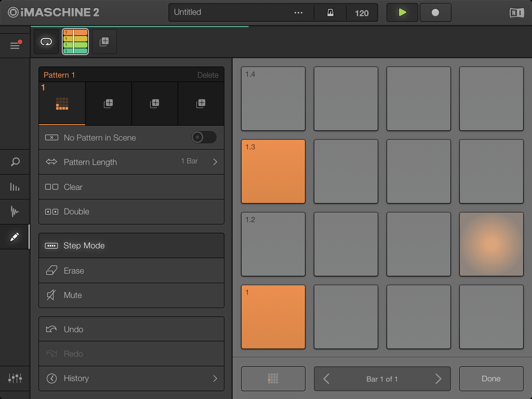
Task: Delete Pattern 1
Action: point(208,75)
